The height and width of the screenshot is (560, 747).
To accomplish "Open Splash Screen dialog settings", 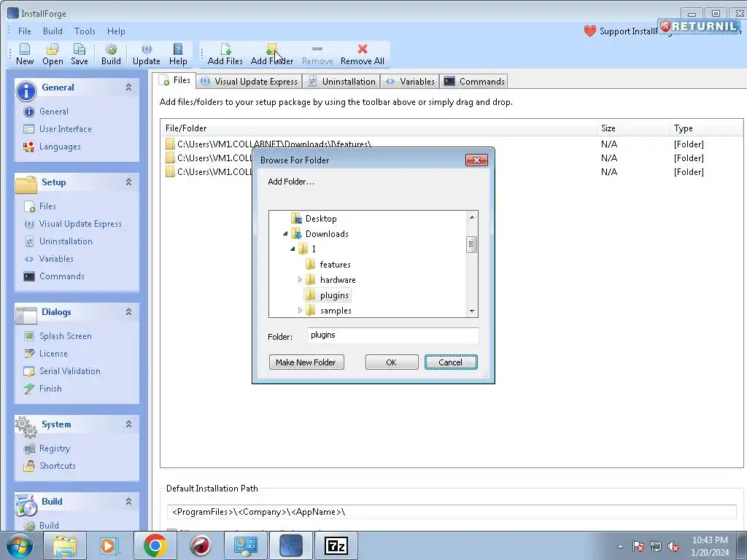I will pos(65,336).
